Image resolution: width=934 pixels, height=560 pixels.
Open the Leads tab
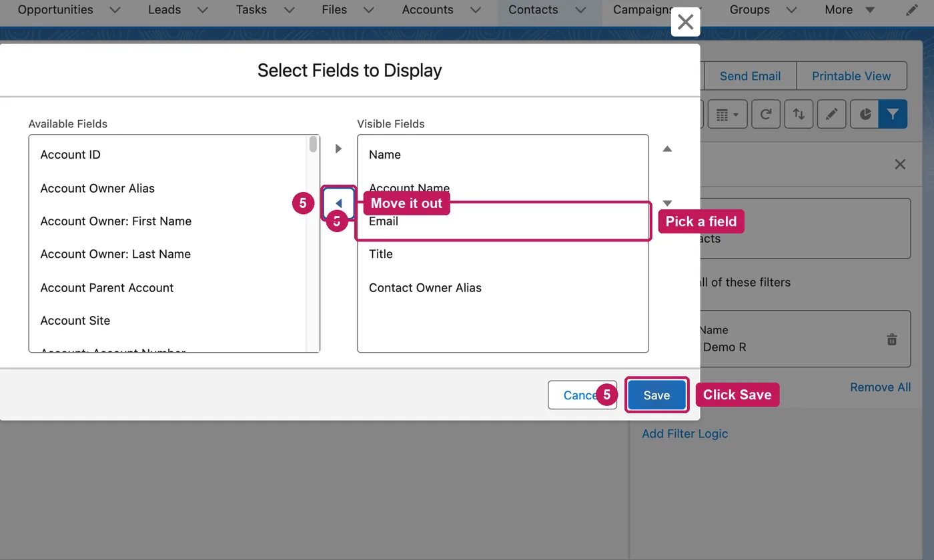point(165,10)
